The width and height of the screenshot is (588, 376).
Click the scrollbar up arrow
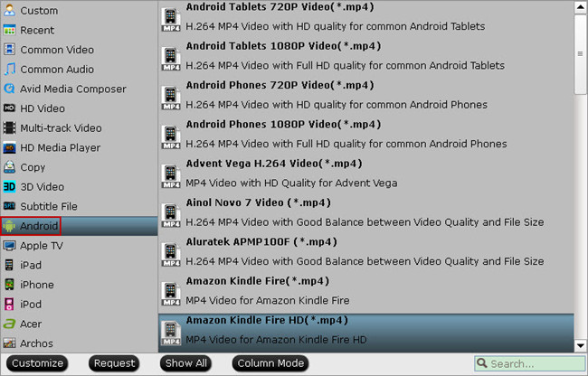pos(580,7)
